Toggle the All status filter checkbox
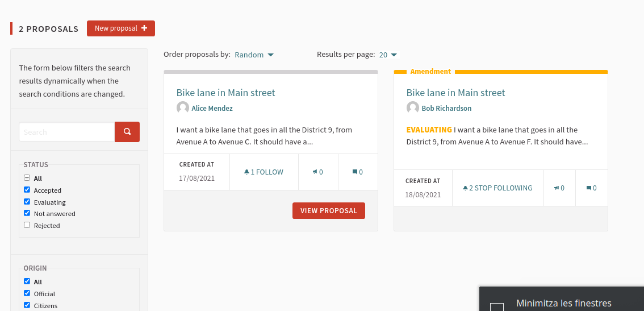 [27, 178]
